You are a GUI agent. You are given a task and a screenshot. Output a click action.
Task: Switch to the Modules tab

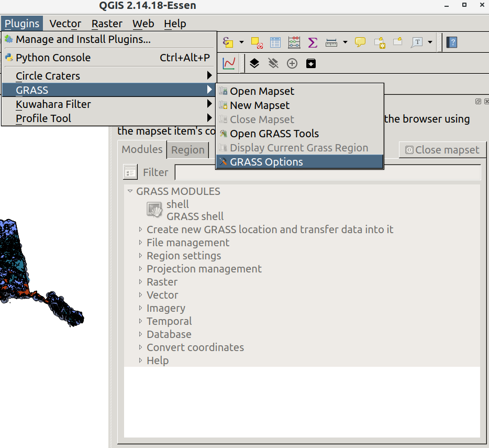(x=142, y=149)
